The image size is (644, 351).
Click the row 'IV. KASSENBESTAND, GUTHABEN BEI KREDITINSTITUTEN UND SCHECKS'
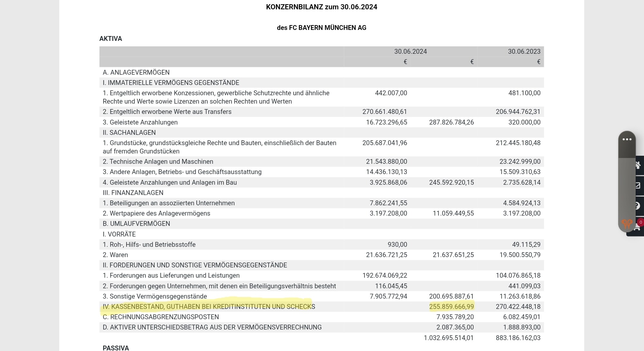(321, 307)
